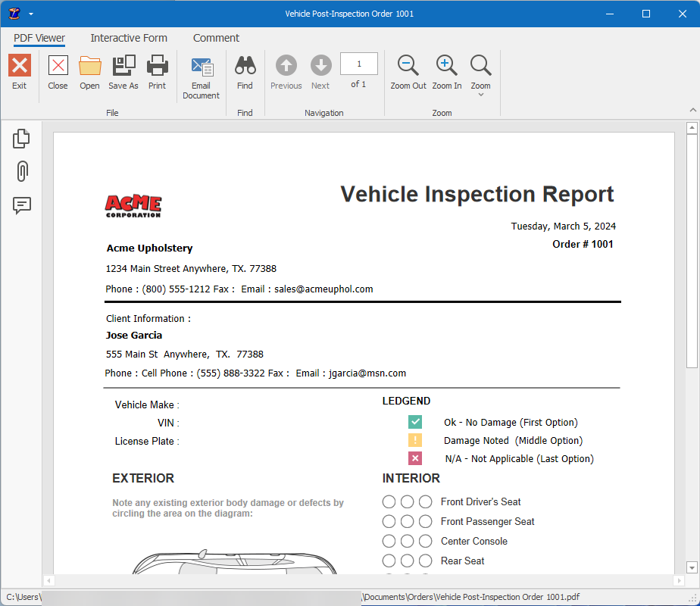Screen dimensions: 700x606
Task: Select first option for Front Driver's Seat
Action: (389, 501)
